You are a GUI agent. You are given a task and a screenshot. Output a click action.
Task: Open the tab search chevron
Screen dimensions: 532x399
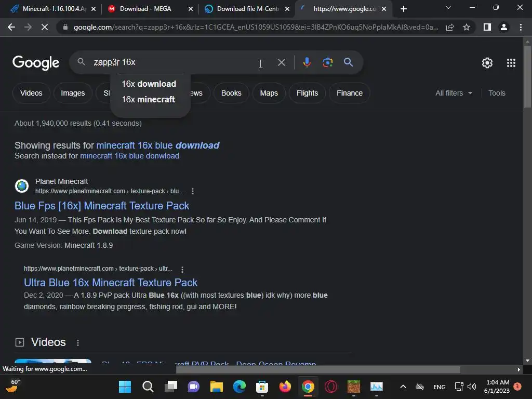[448, 7]
